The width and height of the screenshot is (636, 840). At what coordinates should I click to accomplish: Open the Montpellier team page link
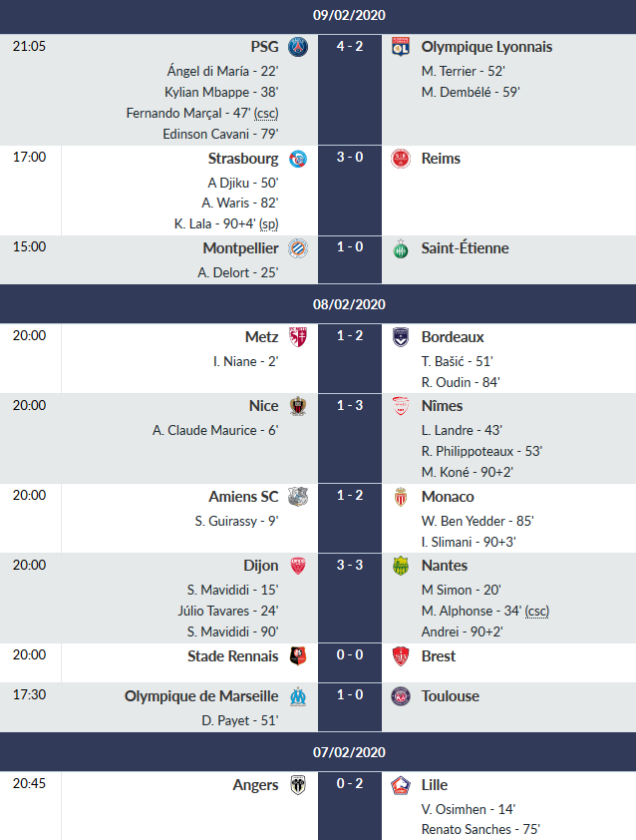[x=240, y=248]
